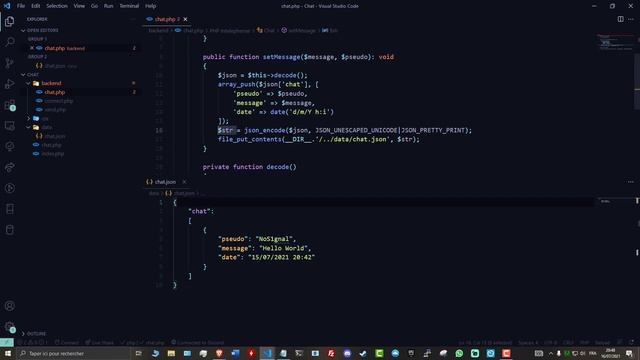Click the Windows taskbar search box

(x=73, y=353)
